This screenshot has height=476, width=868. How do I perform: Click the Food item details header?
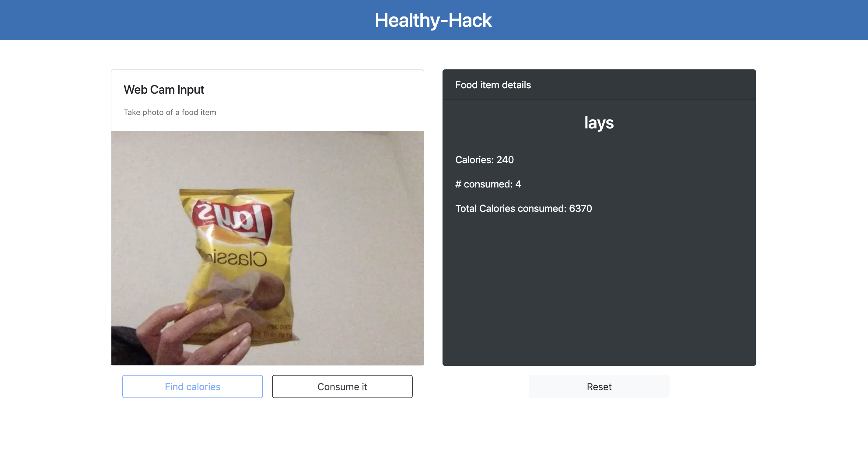[493, 85]
